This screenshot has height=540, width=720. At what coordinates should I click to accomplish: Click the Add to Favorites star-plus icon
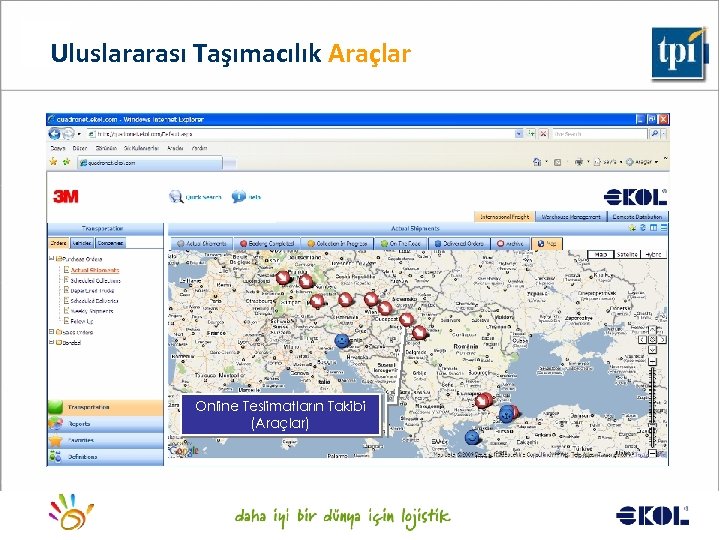[67, 162]
